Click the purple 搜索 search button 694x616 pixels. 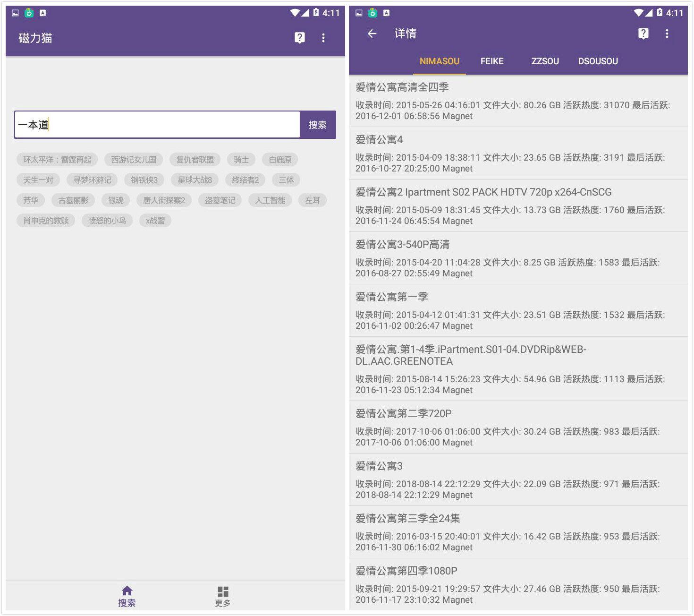318,125
